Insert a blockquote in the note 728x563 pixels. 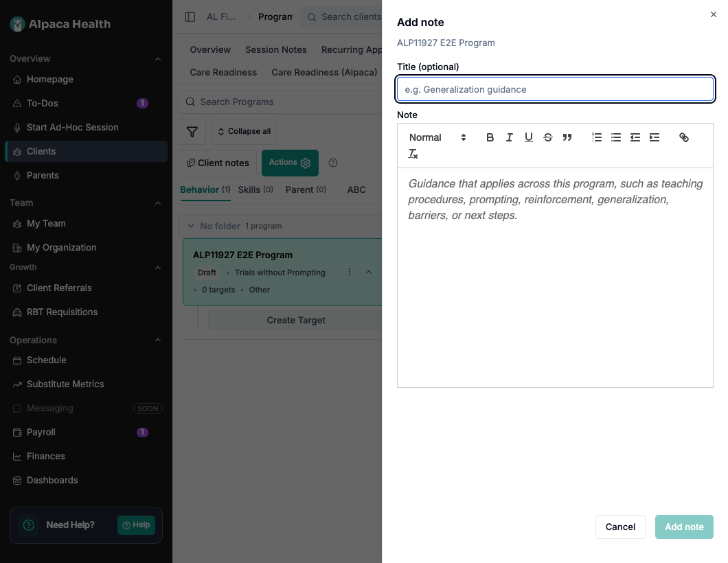click(x=567, y=137)
